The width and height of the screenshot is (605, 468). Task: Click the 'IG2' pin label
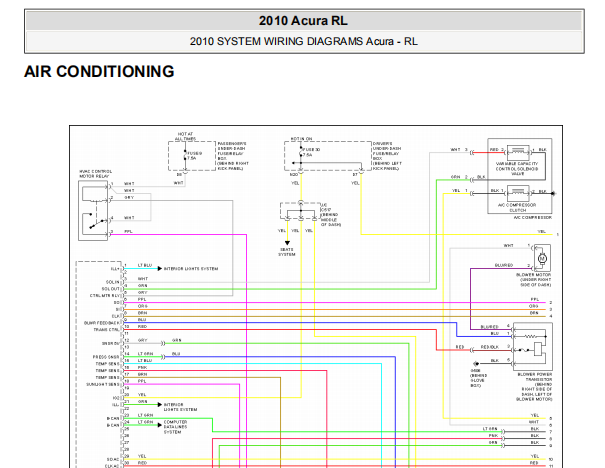point(116,398)
